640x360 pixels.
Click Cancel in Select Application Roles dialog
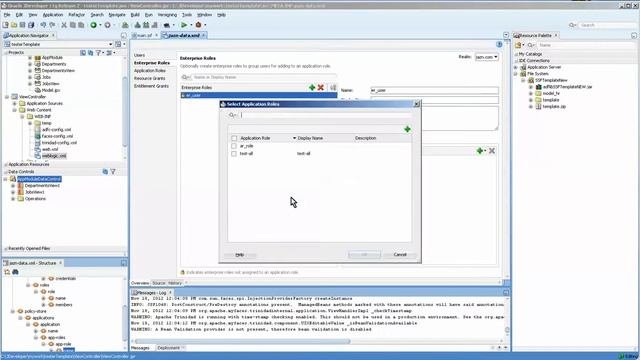pyautogui.click(x=400, y=255)
